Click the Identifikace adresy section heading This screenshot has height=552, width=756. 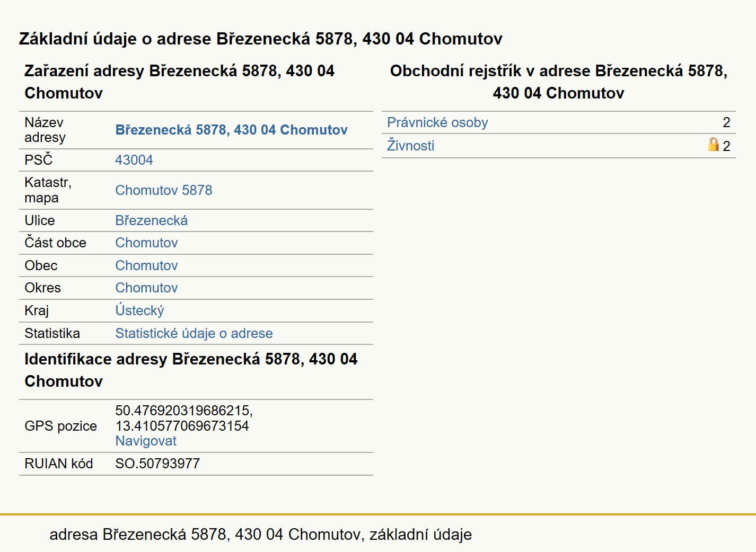(x=191, y=370)
